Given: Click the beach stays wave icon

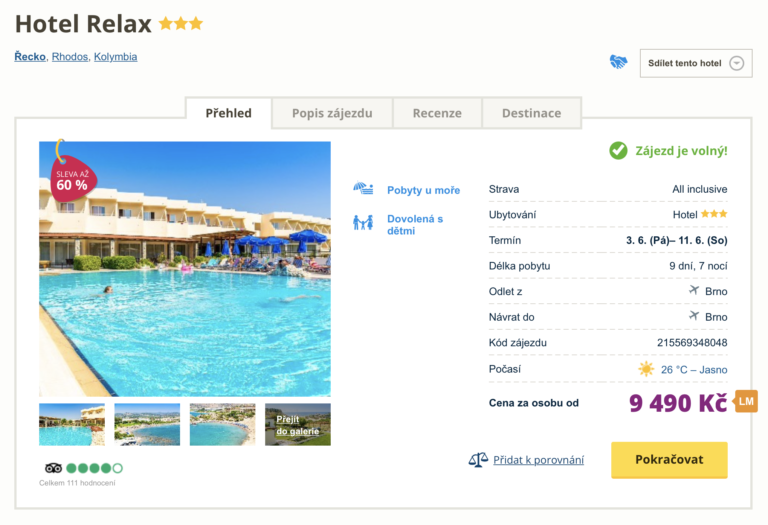Looking at the screenshot, I should (x=363, y=189).
